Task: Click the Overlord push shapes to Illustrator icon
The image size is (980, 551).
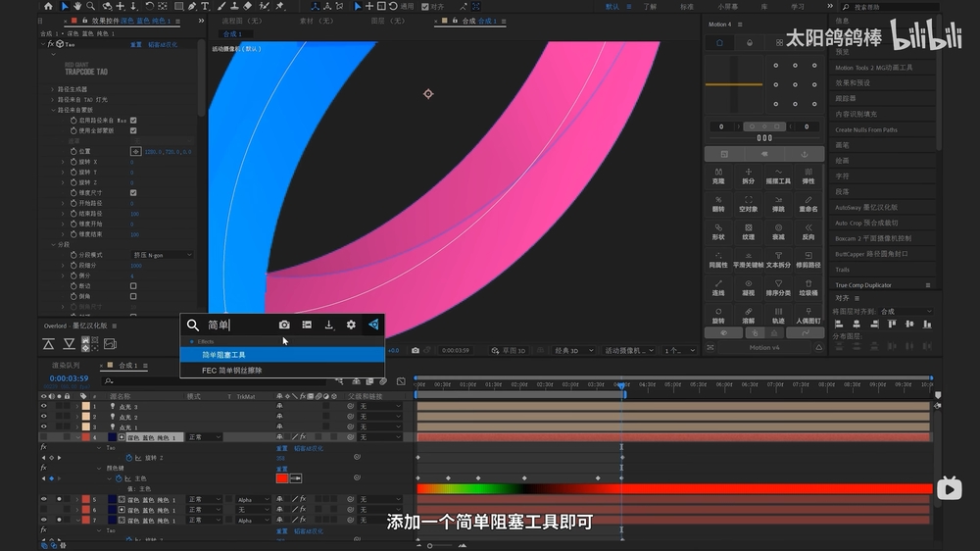Action: click(x=49, y=343)
